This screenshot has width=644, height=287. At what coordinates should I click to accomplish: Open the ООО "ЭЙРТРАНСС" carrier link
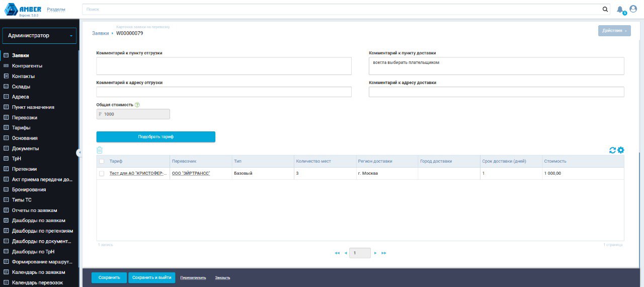[191, 173]
